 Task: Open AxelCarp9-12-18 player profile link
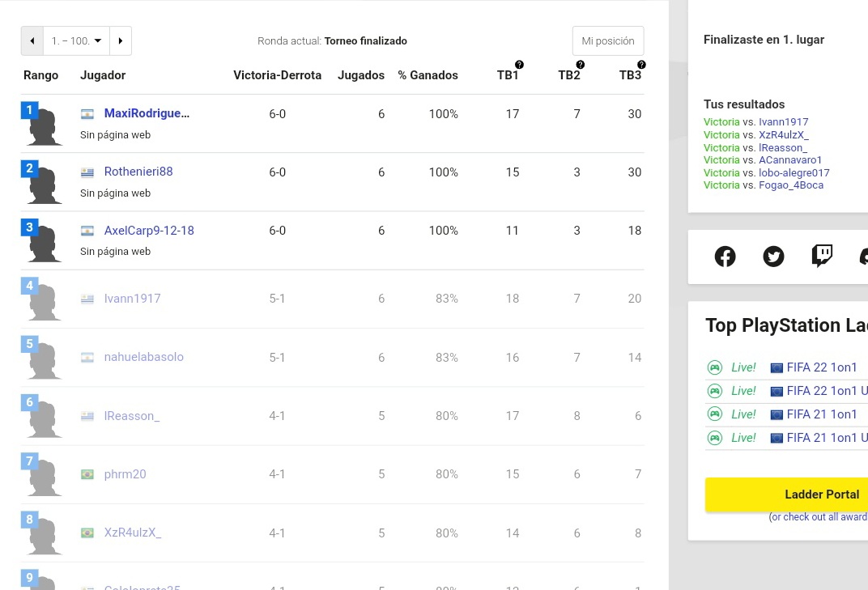(x=149, y=230)
